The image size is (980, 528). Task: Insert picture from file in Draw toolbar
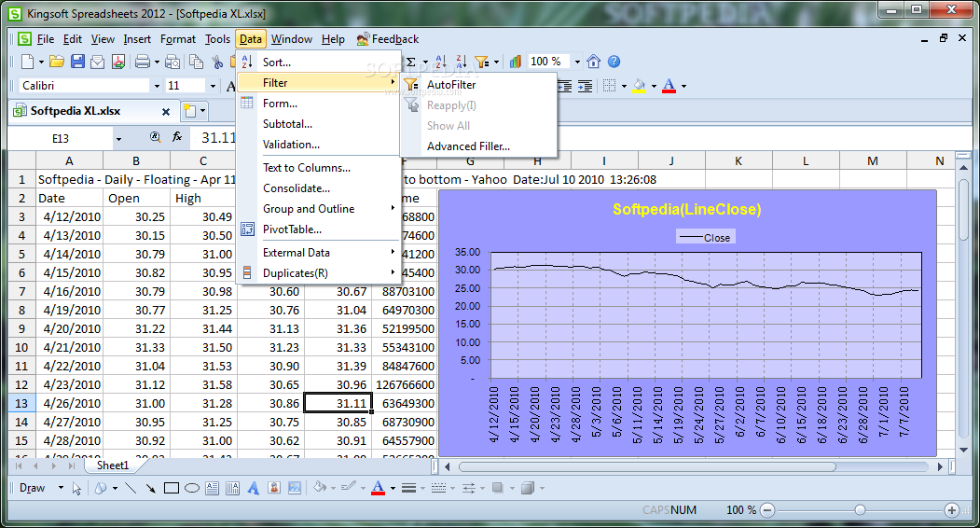tap(295, 489)
